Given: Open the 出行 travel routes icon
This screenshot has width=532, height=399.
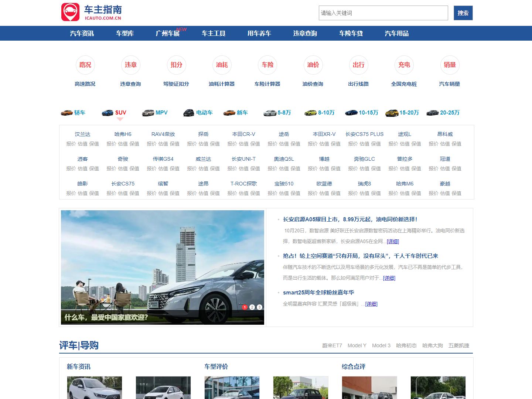Looking at the screenshot, I should pyautogui.click(x=358, y=65).
